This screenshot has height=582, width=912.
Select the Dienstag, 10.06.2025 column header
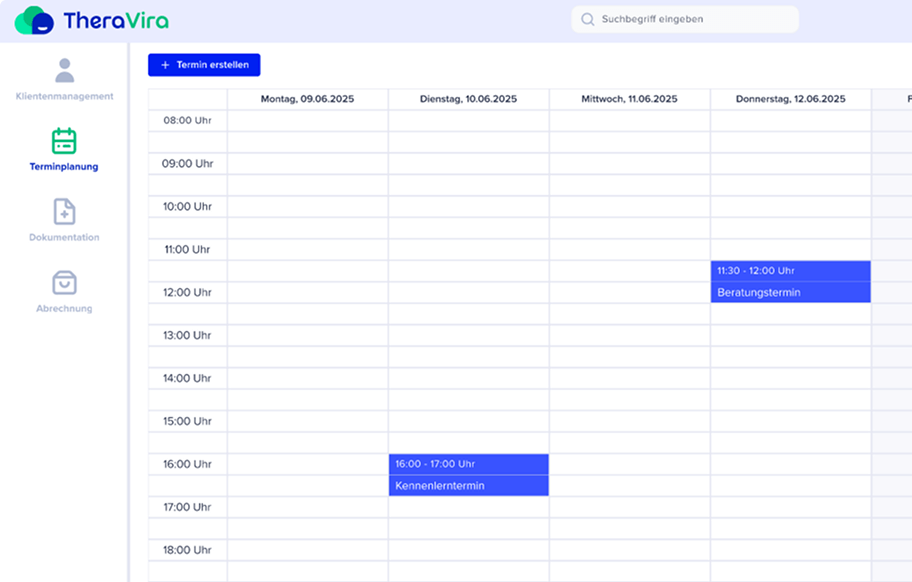(468, 99)
